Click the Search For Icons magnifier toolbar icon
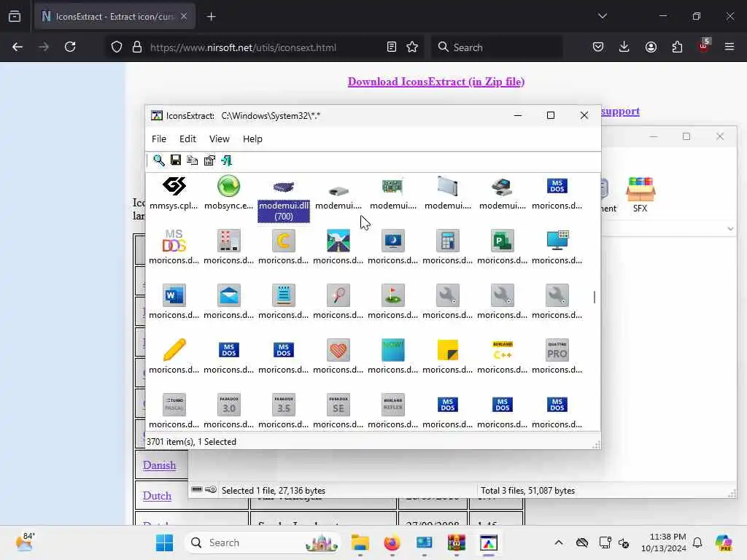Viewport: 747px width, 560px height. (158, 160)
